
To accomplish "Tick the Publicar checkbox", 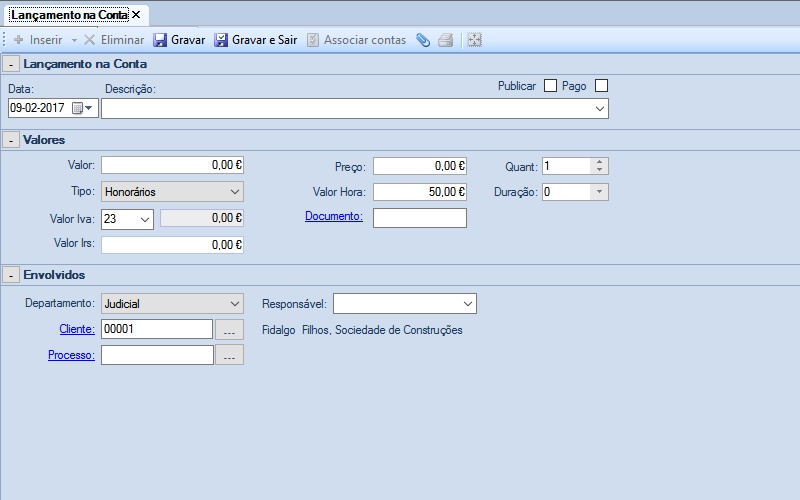I will point(550,86).
